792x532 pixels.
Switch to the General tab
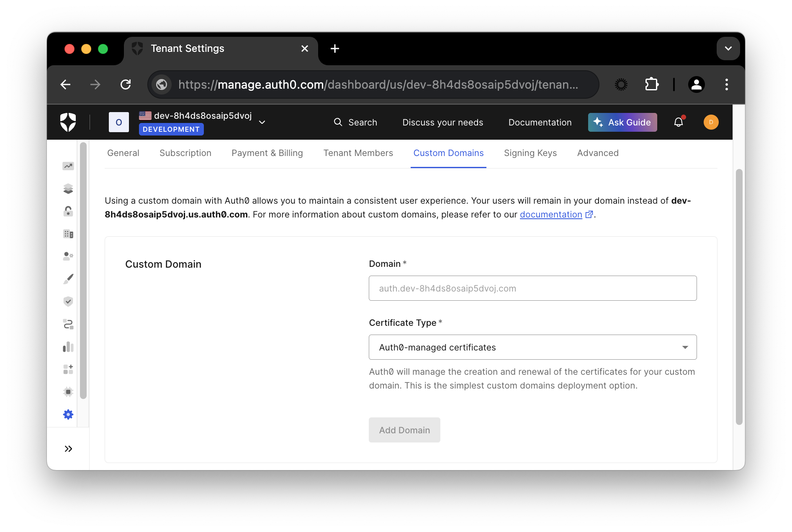tap(123, 153)
